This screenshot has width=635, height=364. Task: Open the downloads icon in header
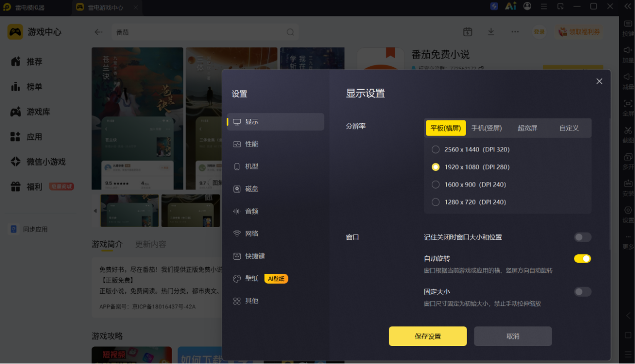click(491, 32)
